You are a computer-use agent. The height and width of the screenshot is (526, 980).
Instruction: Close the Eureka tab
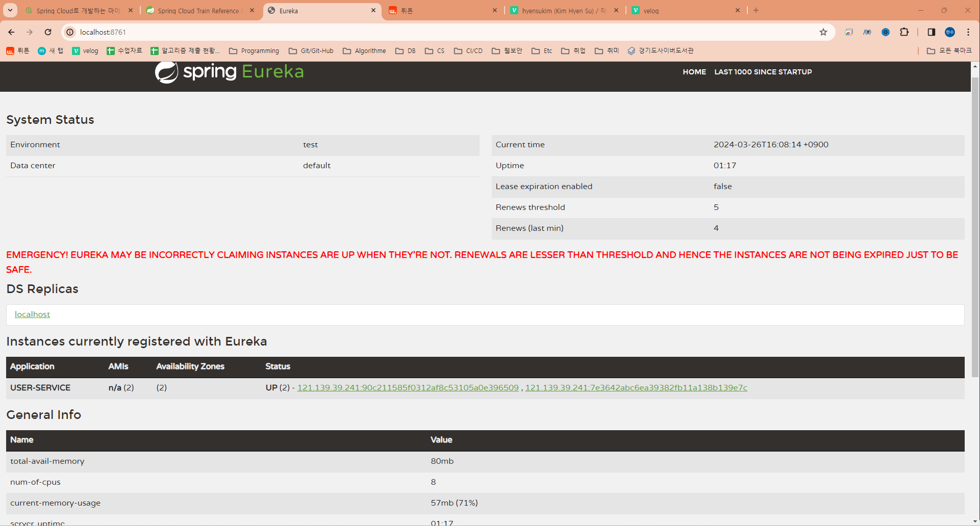click(373, 10)
